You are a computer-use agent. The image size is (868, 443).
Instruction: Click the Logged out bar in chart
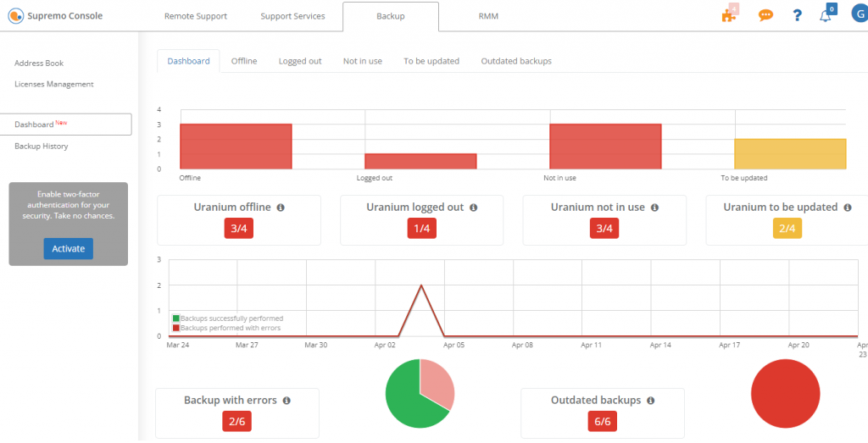point(420,162)
